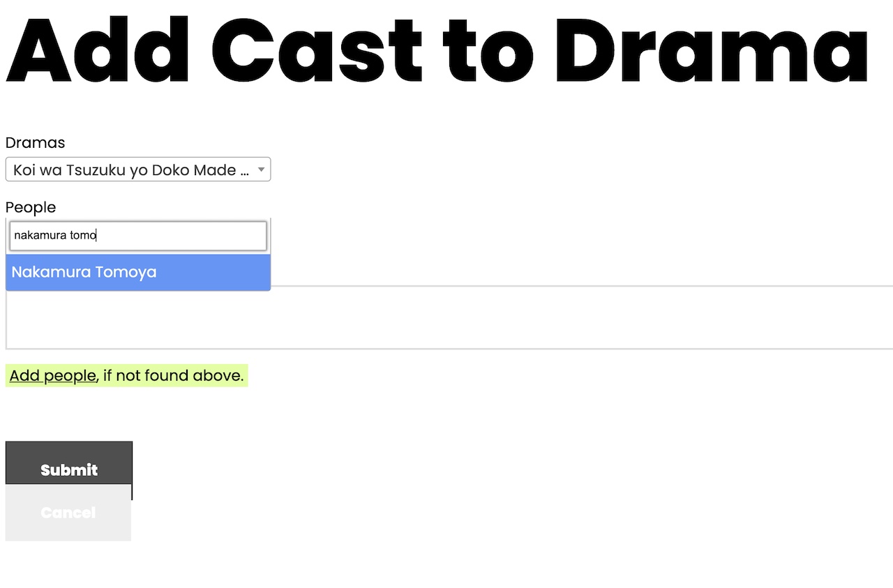Viewport: 893px width, 588px height.
Task: Click the Koi wa Tsuzuku yo drama selection
Action: (138, 169)
